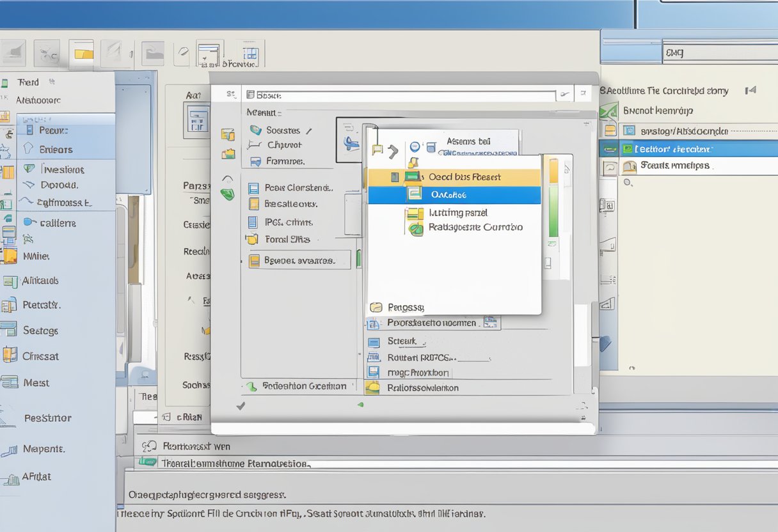Expand the Pegssg folder item
778x532 pixels.
[x=376, y=308]
